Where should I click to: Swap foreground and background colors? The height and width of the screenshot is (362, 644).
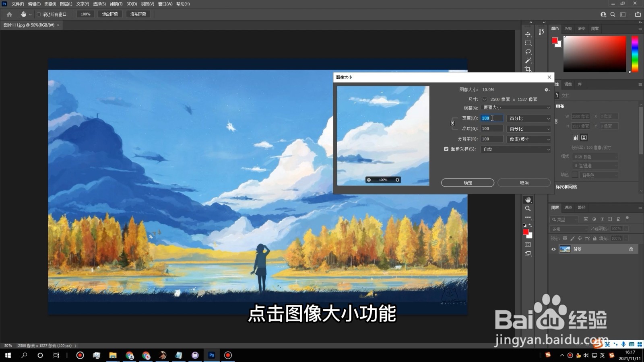pos(530,225)
